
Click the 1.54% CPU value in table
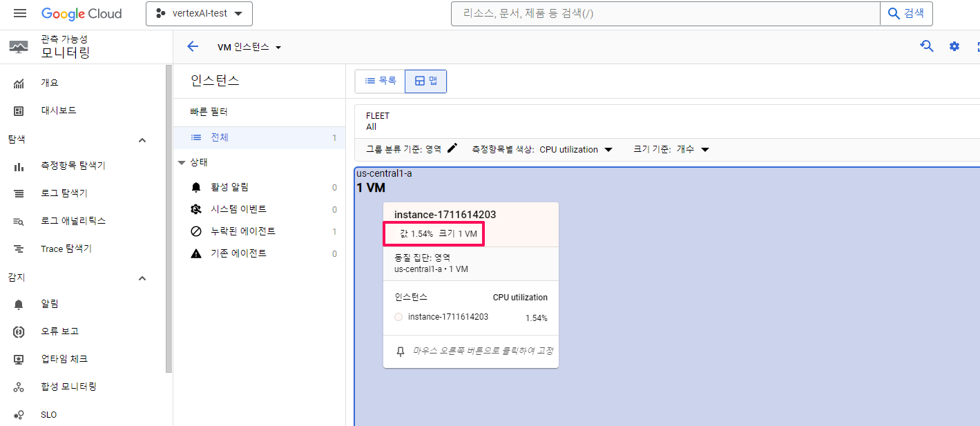click(x=536, y=318)
